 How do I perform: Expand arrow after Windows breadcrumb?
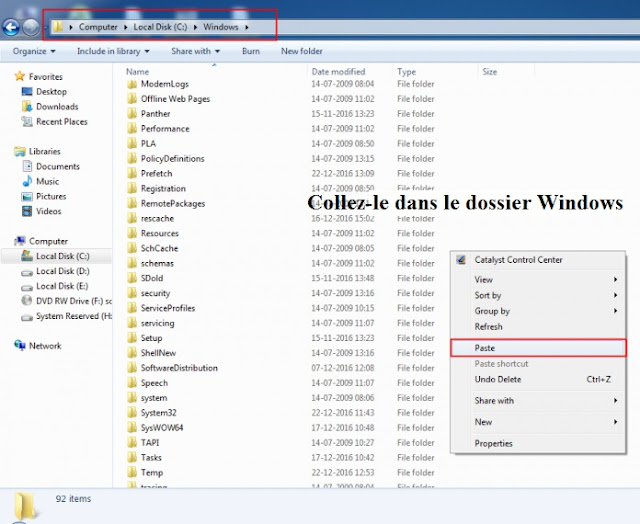click(x=247, y=27)
